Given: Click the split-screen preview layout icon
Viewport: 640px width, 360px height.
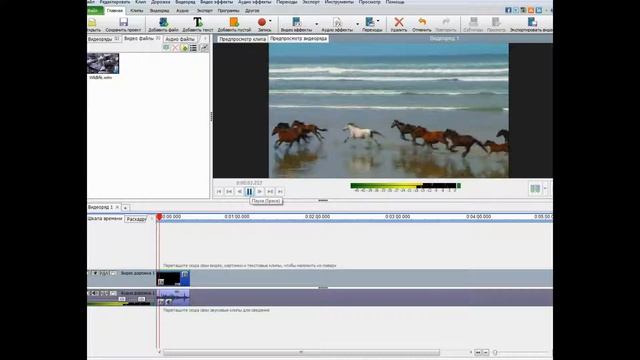Looking at the screenshot, I should (x=535, y=189).
